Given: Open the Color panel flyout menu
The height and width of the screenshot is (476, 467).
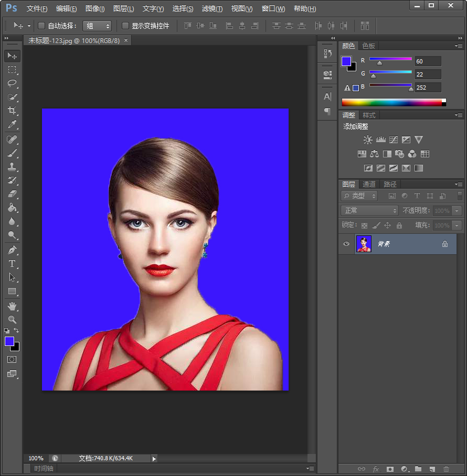Looking at the screenshot, I should click(x=459, y=46).
